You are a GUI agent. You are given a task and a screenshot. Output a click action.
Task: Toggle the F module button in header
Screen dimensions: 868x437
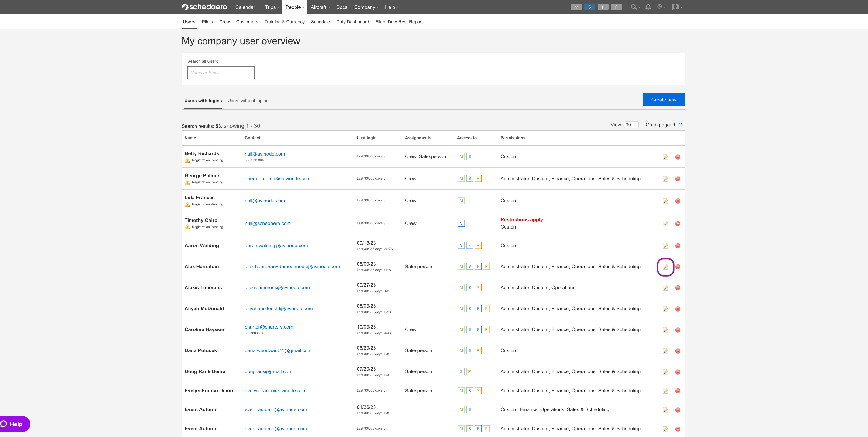point(616,7)
